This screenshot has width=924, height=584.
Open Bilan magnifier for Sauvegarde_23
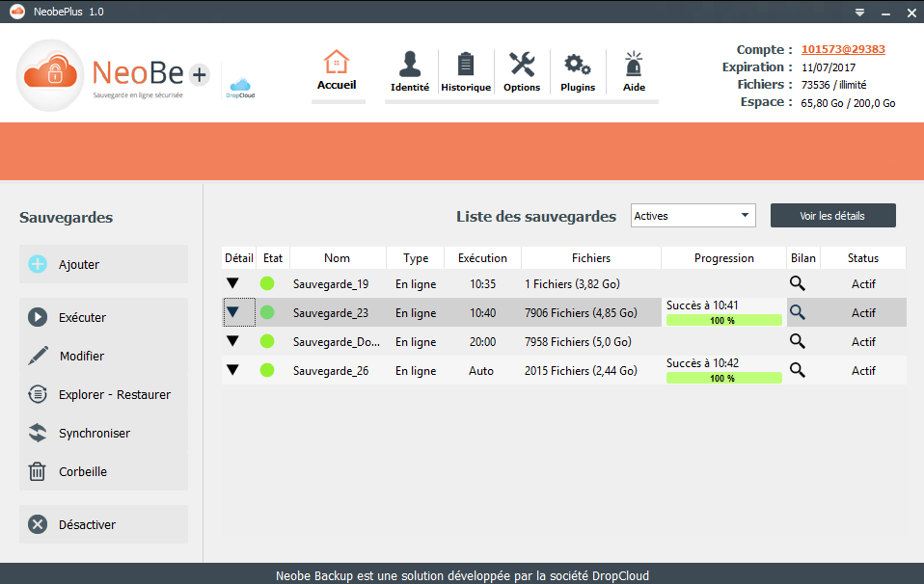pos(798,312)
